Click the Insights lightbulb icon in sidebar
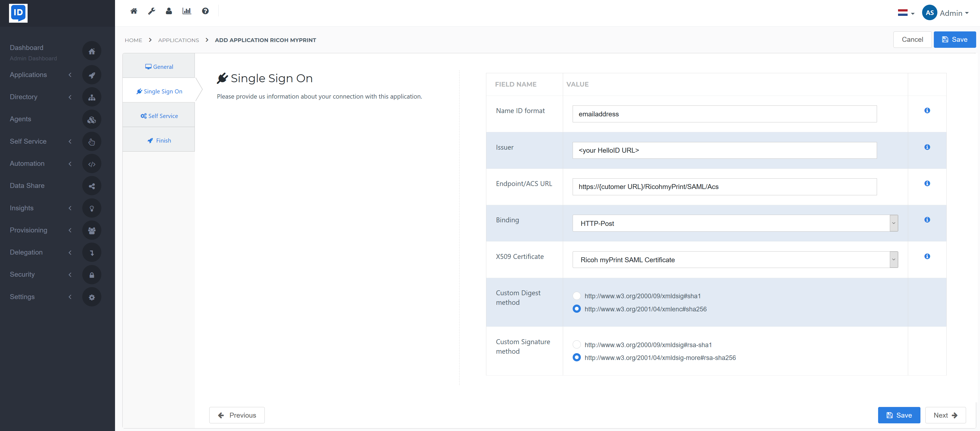The height and width of the screenshot is (431, 980). tap(92, 208)
